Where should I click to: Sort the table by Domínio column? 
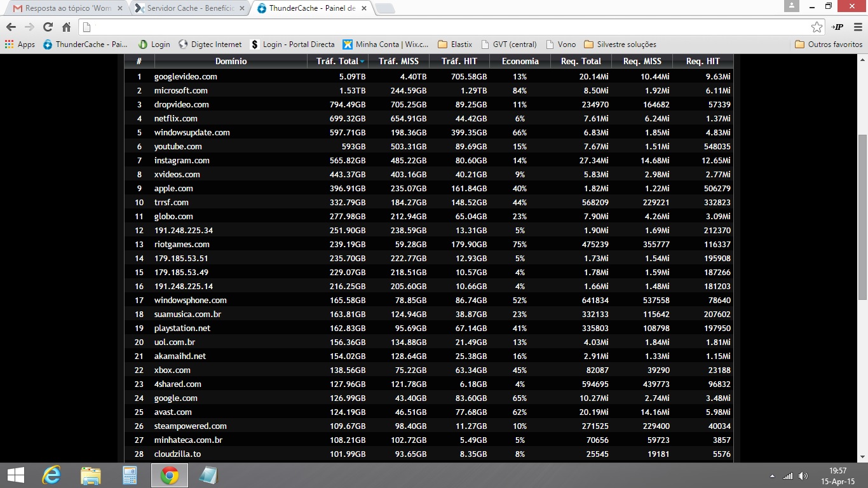(231, 62)
